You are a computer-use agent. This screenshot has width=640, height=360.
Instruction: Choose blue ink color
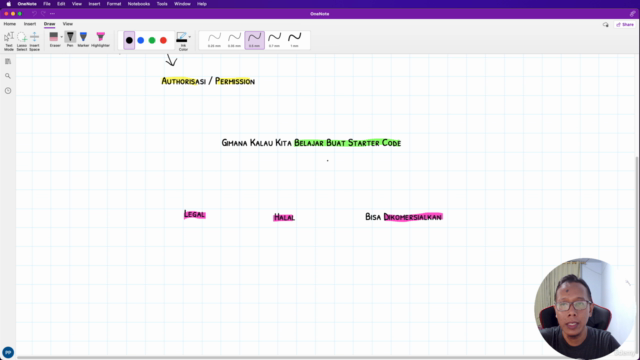[141, 40]
